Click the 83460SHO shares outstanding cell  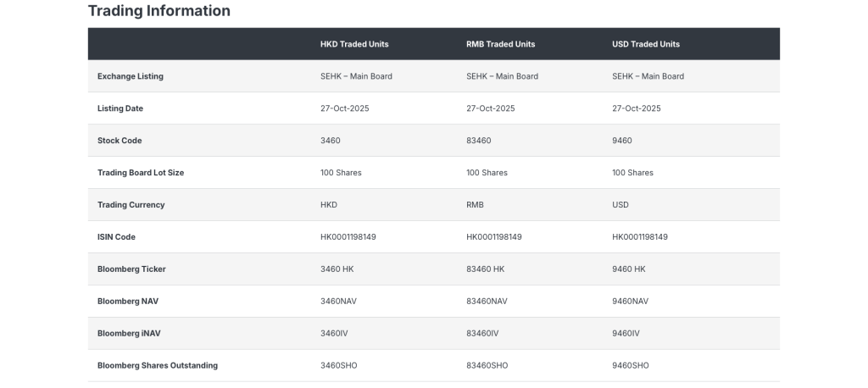coord(487,366)
